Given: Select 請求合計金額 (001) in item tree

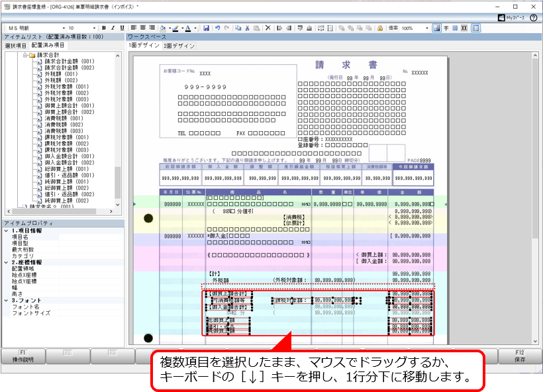Looking at the screenshot, I should coord(70,62).
